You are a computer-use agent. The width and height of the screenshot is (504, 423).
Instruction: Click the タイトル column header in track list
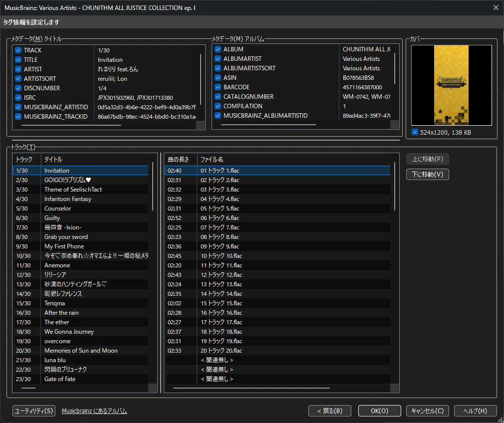pos(53,160)
